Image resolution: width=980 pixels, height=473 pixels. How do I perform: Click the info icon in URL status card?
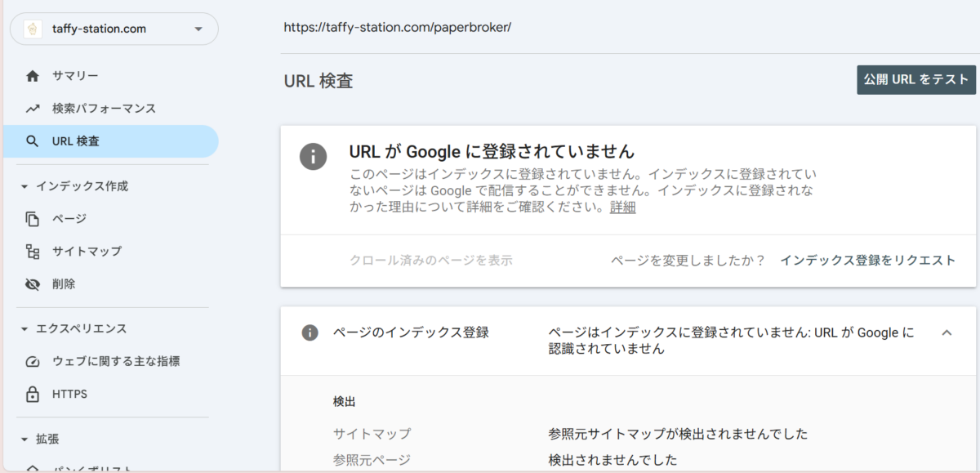pos(314,155)
